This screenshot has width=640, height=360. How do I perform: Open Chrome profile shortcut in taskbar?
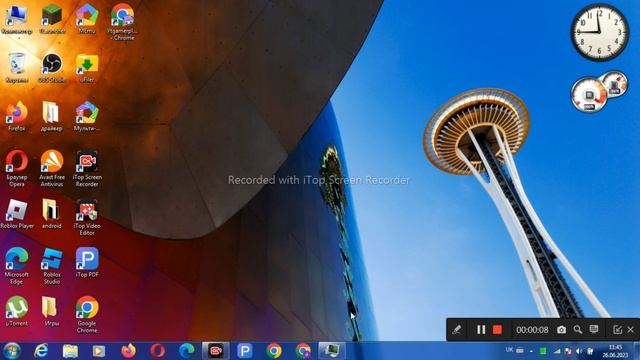[x=303, y=351]
